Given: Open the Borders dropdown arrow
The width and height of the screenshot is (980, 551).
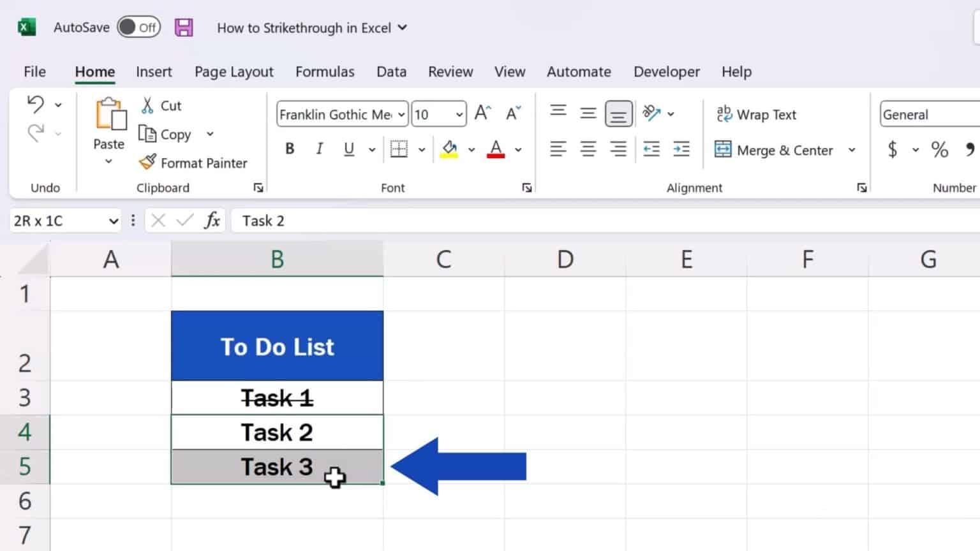Looking at the screenshot, I should pos(421,149).
